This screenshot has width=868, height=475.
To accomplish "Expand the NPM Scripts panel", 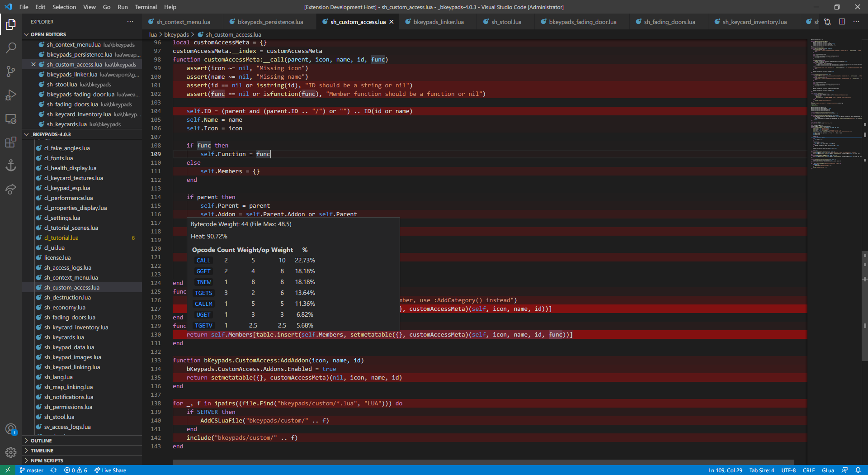I will pos(47,461).
